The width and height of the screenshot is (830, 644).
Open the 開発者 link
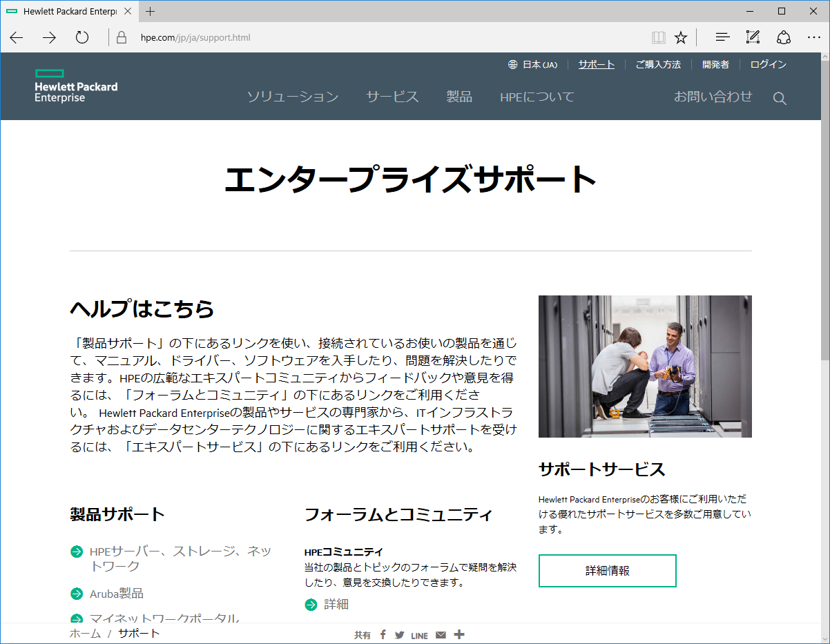715,65
